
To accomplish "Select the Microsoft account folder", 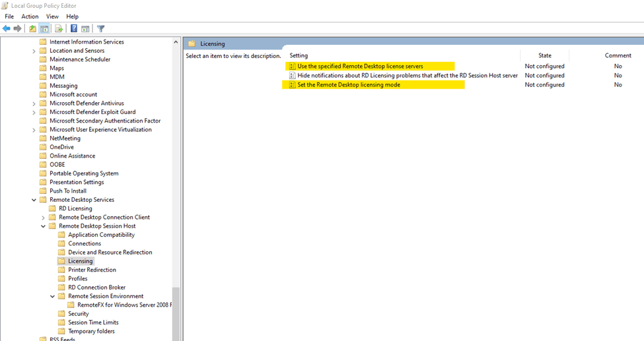I will click(73, 94).
